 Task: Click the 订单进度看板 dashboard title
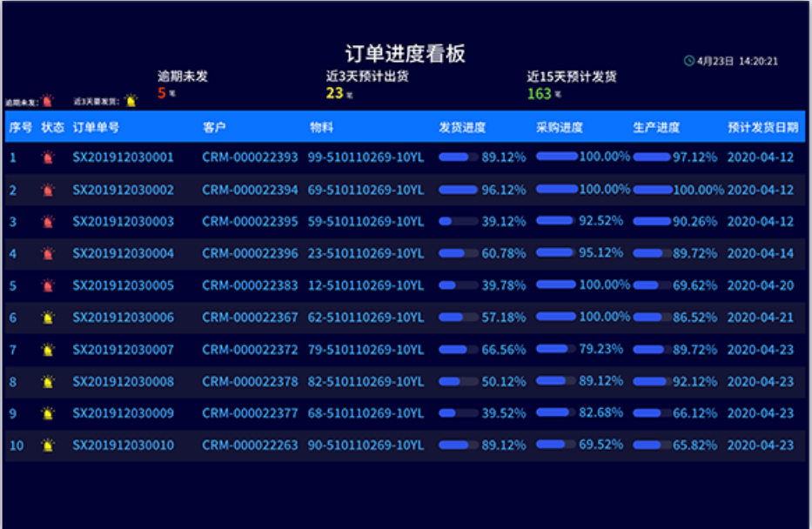[x=406, y=53]
